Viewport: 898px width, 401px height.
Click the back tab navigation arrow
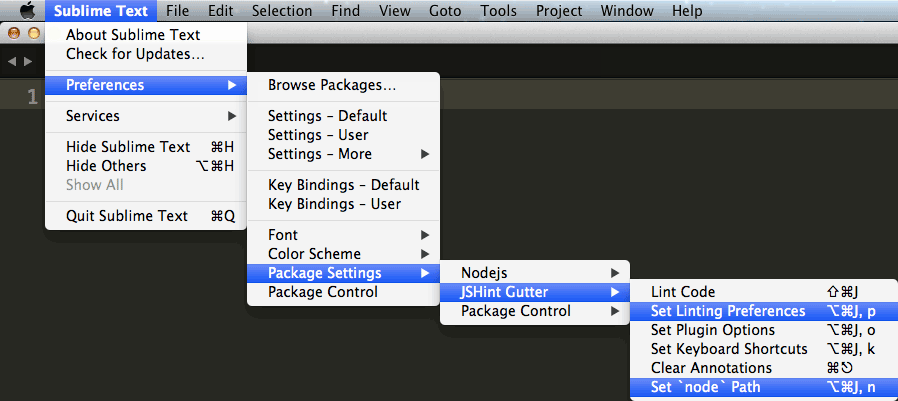(11, 61)
